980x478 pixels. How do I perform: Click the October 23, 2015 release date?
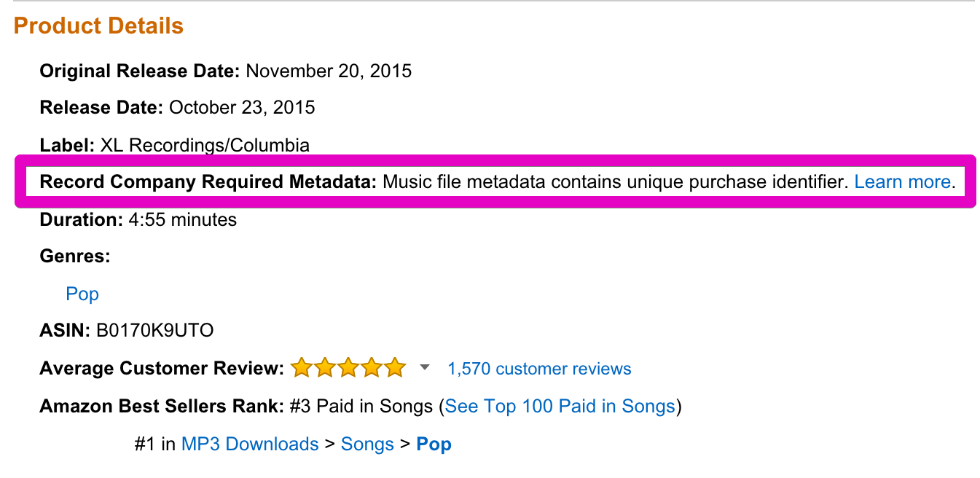242,108
